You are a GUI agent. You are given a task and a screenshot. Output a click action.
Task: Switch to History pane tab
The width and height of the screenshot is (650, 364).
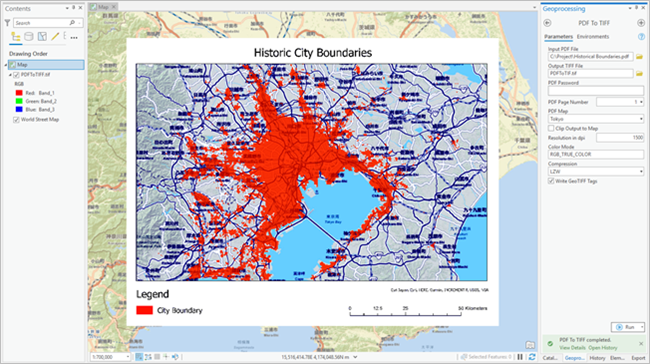point(597,358)
